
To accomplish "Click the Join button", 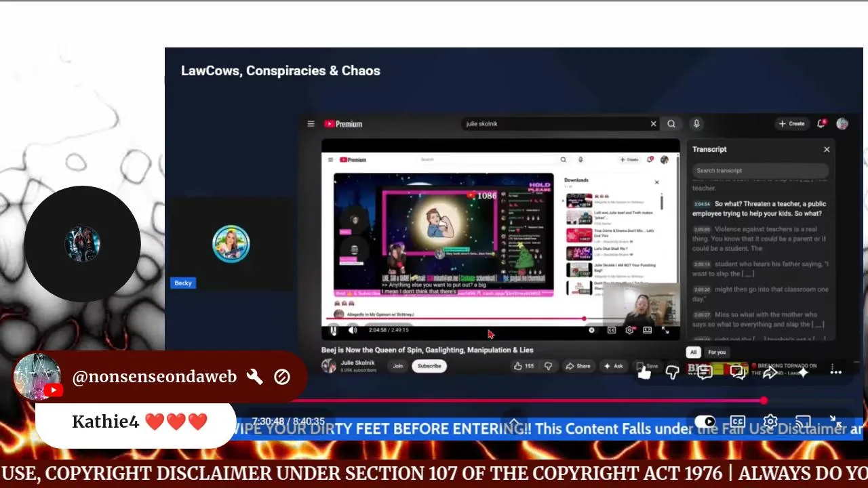I will [398, 366].
